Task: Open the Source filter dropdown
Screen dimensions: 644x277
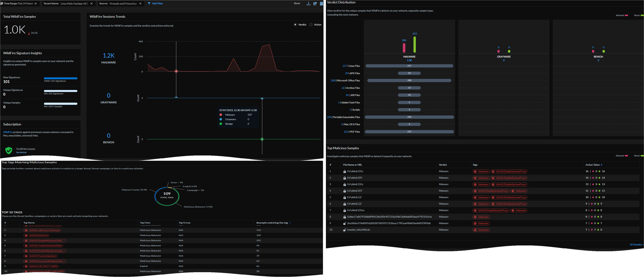Action: pyautogui.click(x=123, y=3)
